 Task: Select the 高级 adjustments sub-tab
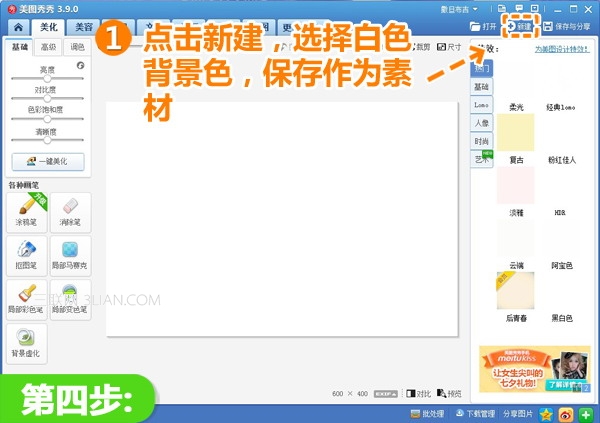48,47
